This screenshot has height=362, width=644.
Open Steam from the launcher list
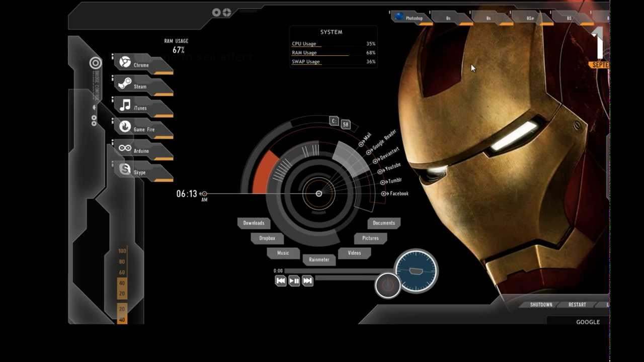pos(143,86)
